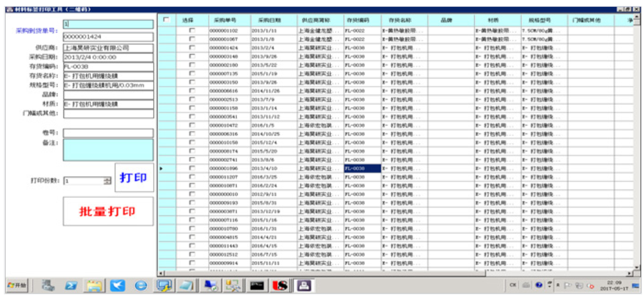Tick checkbox for purchase order 0000003148
The height and width of the screenshot is (295, 644).
click(192, 56)
